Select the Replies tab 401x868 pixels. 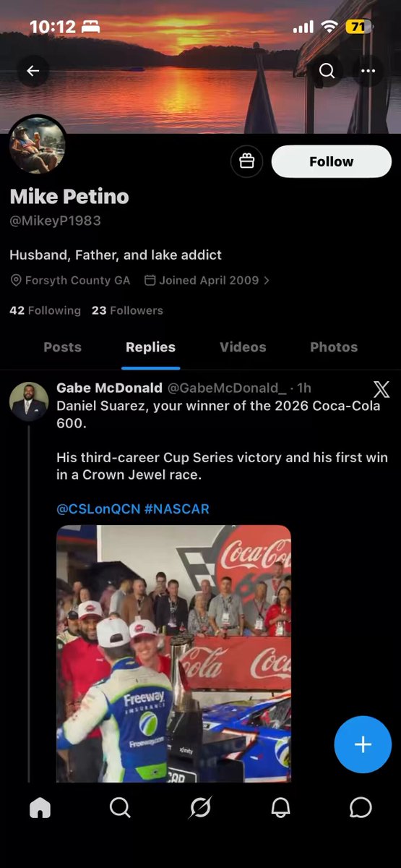(x=150, y=347)
